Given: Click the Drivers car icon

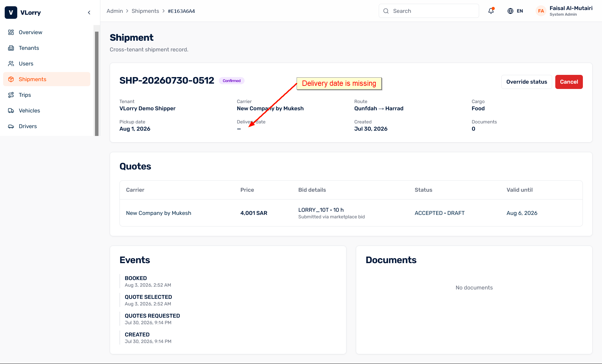Looking at the screenshot, I should coord(11,126).
